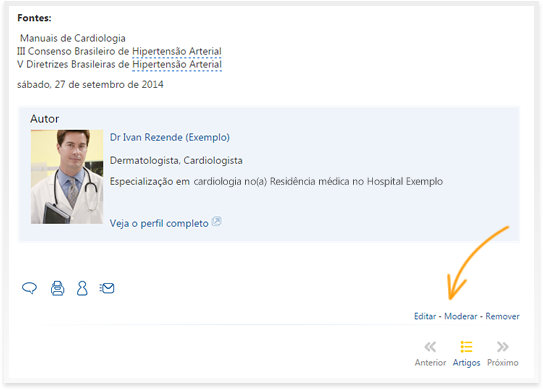Go to Anterior article label
The height and width of the screenshot is (390, 543).
click(430, 363)
